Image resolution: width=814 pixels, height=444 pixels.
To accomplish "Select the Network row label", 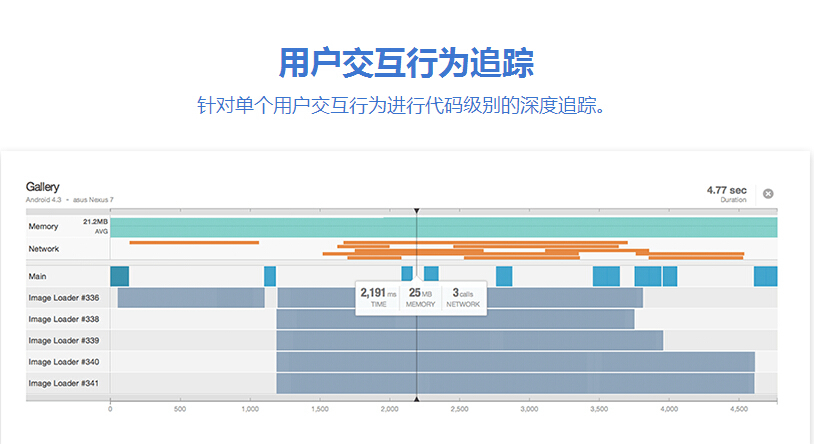I will point(44,249).
